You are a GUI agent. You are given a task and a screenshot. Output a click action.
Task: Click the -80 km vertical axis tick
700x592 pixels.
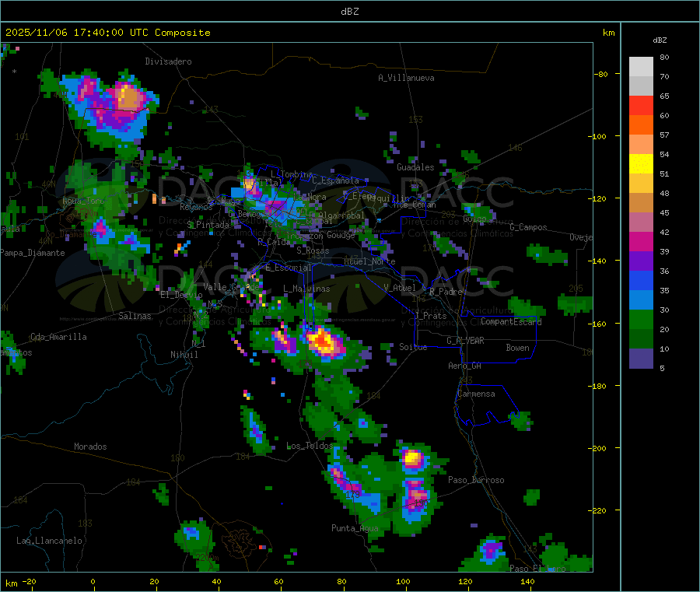[x=601, y=74]
